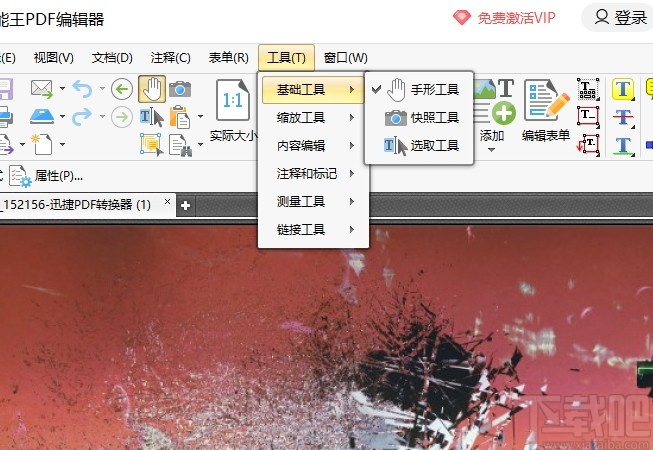
Task: Go to next view with green right arrow
Action: point(122,117)
